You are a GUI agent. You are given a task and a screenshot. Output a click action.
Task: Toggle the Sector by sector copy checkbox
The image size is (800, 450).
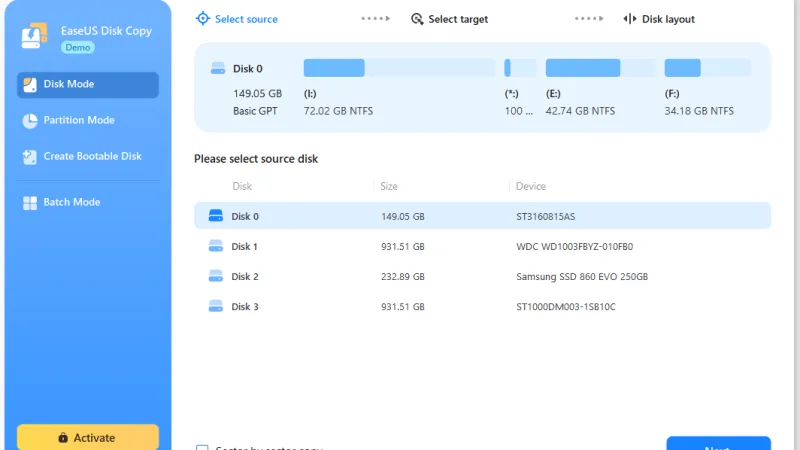202,447
